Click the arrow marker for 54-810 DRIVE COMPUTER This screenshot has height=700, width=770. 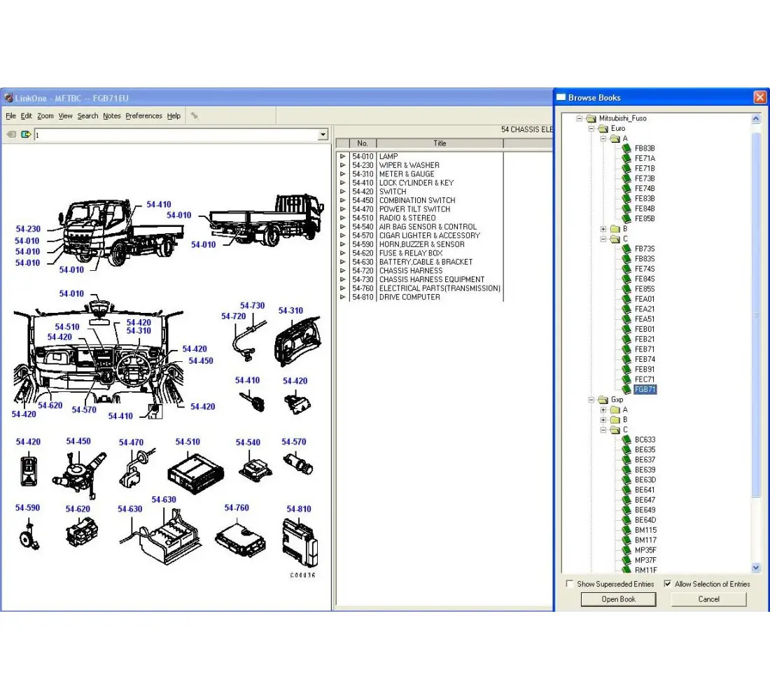pos(343,297)
